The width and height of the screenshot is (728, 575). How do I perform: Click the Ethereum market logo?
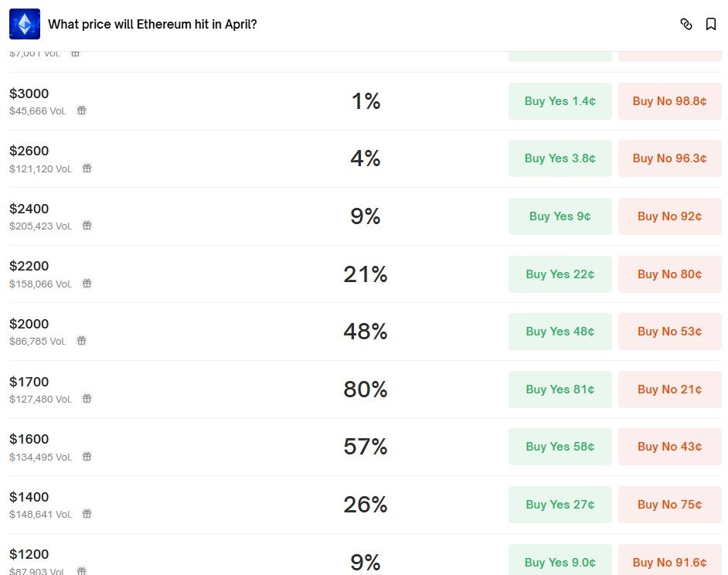[25, 24]
